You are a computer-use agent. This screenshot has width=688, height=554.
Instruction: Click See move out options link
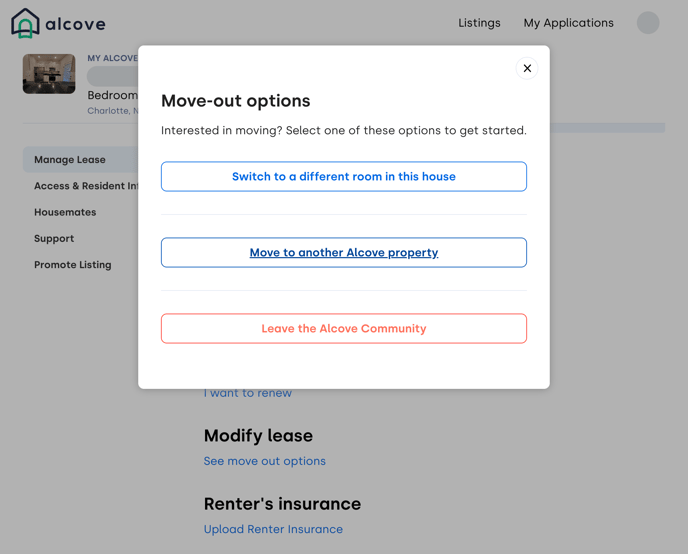pos(265,461)
